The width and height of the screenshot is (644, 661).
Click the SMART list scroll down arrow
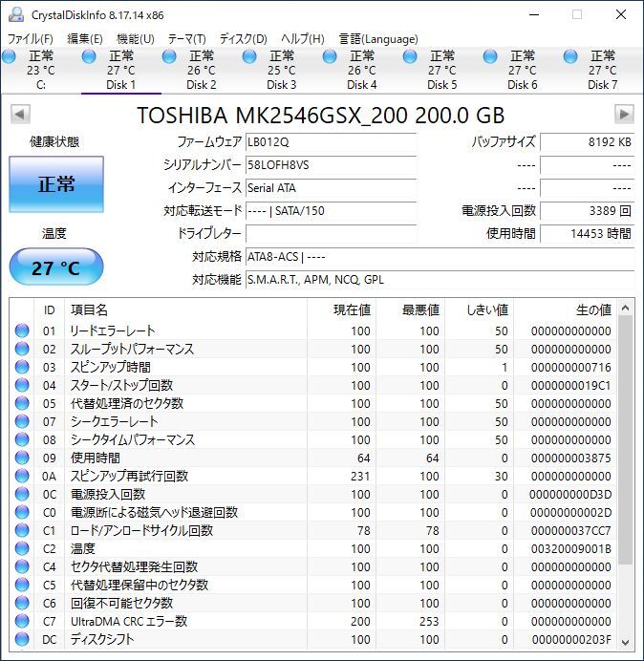click(x=626, y=643)
